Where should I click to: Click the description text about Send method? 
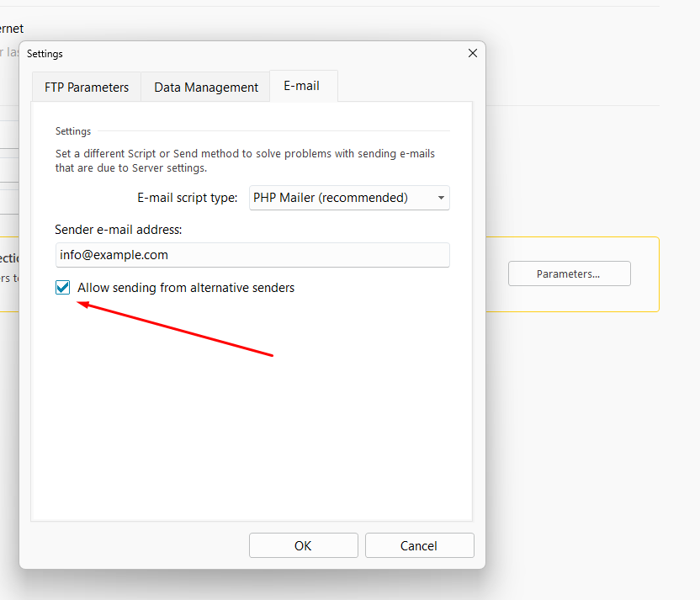(244, 161)
